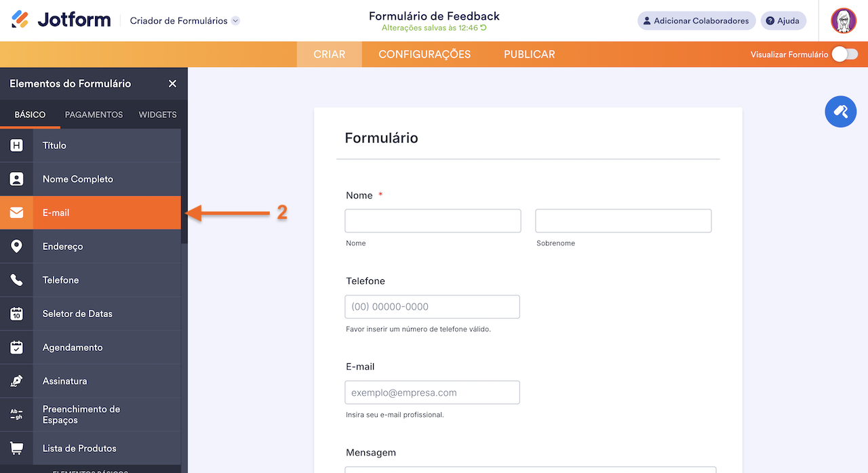Click the Nome text input field
The image size is (868, 473).
[x=433, y=220]
